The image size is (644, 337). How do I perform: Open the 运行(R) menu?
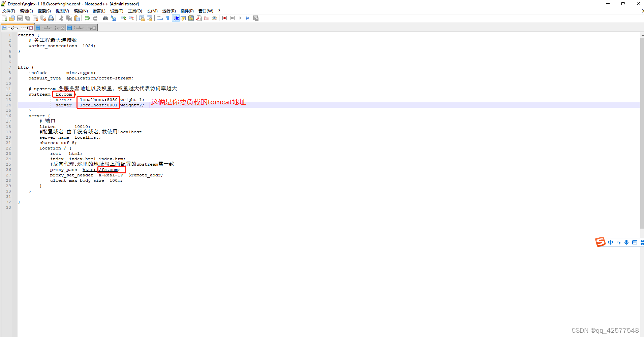tap(169, 11)
